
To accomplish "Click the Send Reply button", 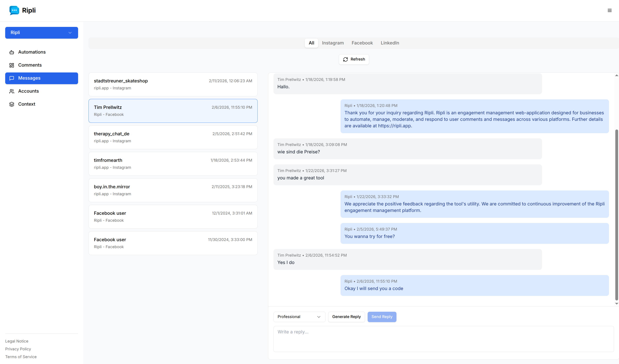I will [x=382, y=317].
